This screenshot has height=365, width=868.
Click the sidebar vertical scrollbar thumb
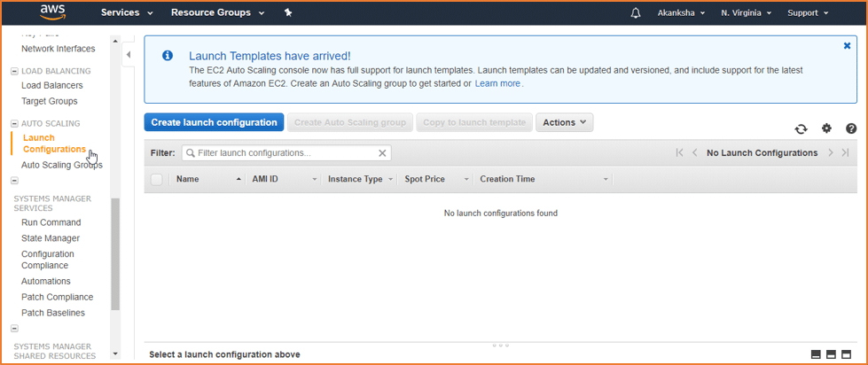point(115,254)
